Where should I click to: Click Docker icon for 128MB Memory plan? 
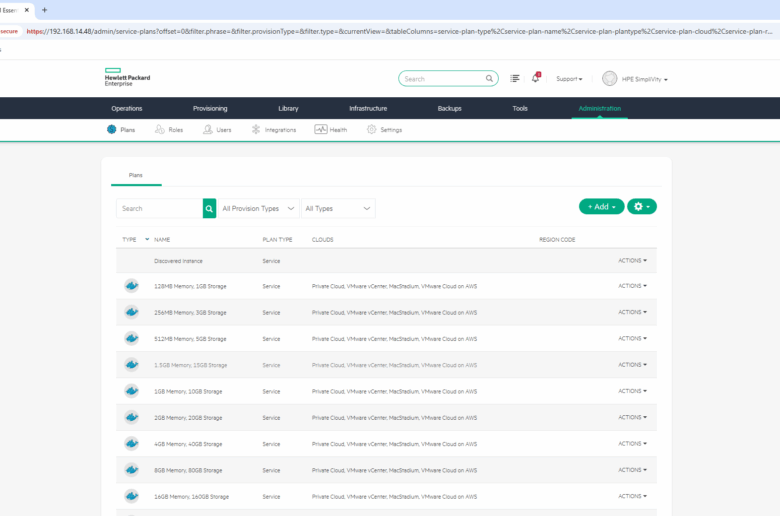click(x=131, y=286)
